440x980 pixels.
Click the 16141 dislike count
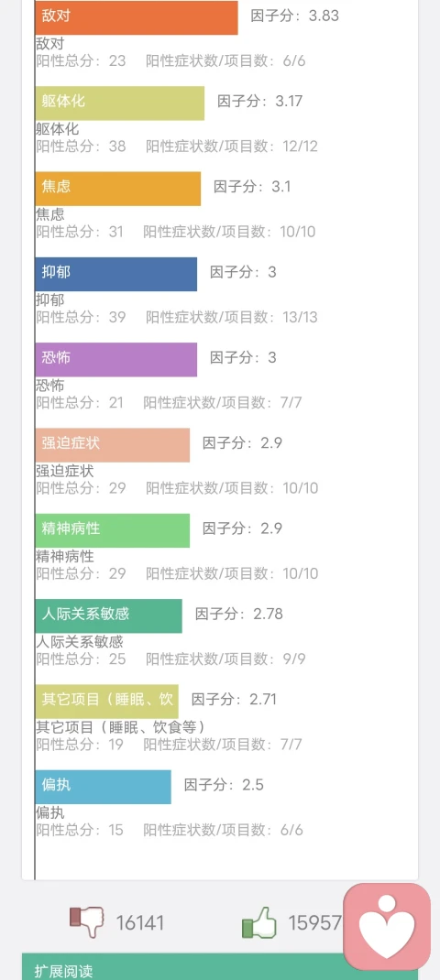140,922
